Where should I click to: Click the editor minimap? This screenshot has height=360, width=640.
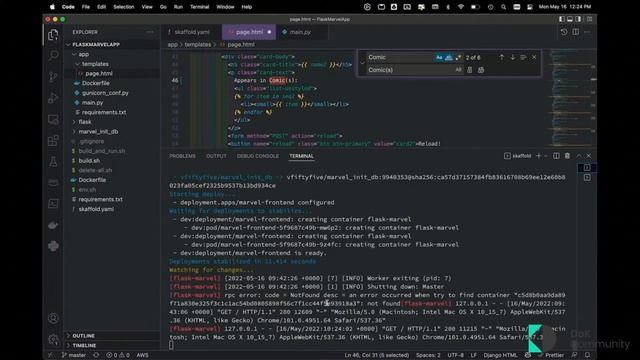point(571,98)
